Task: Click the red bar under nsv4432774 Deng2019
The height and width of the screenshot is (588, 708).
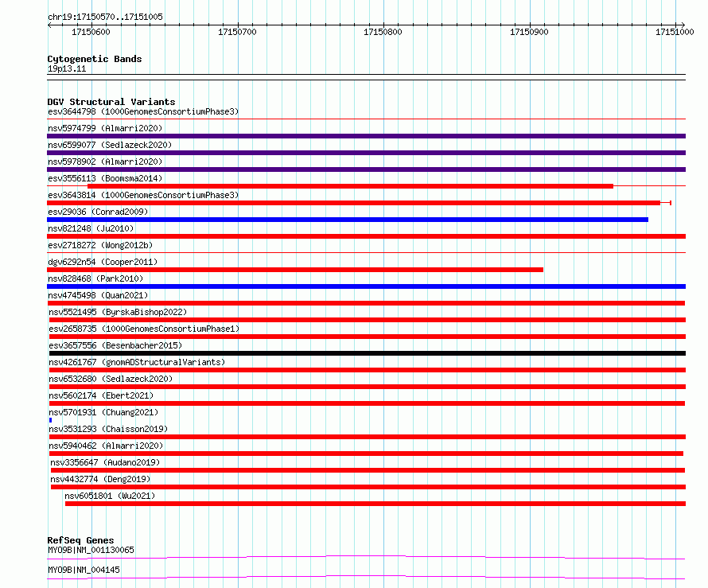Action: click(x=368, y=487)
